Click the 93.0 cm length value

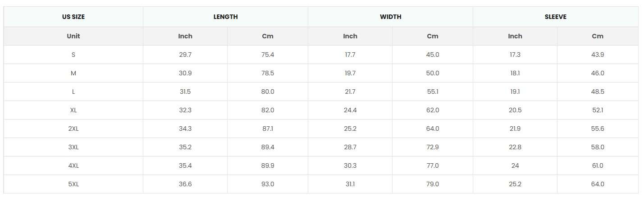coord(268,184)
